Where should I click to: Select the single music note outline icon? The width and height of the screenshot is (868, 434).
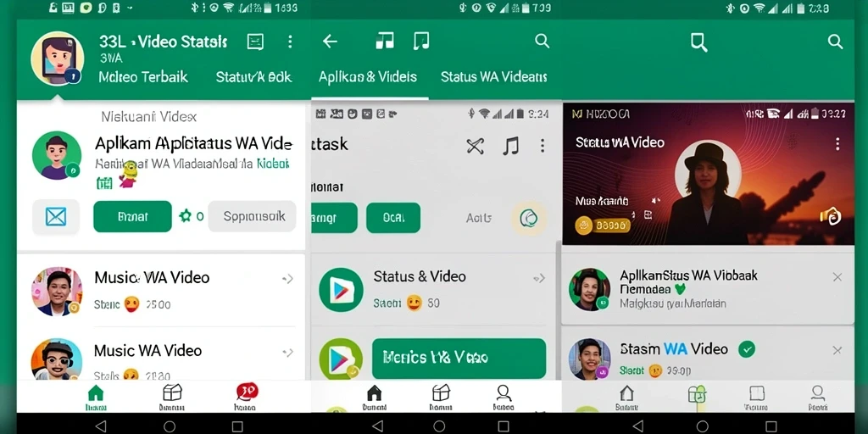pyautogui.click(x=421, y=41)
